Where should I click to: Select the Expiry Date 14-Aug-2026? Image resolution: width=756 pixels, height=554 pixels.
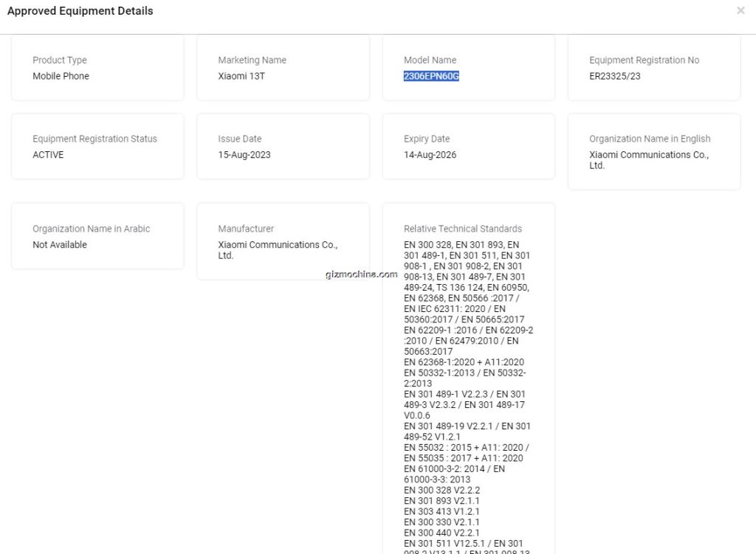click(x=430, y=155)
